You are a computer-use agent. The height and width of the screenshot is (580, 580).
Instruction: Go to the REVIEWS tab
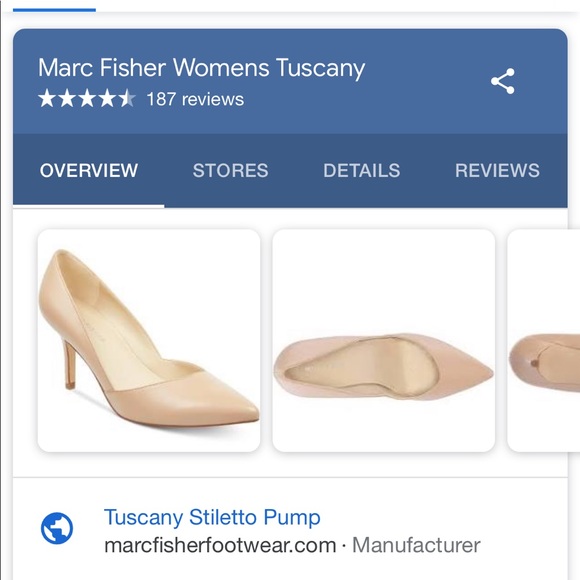497,171
